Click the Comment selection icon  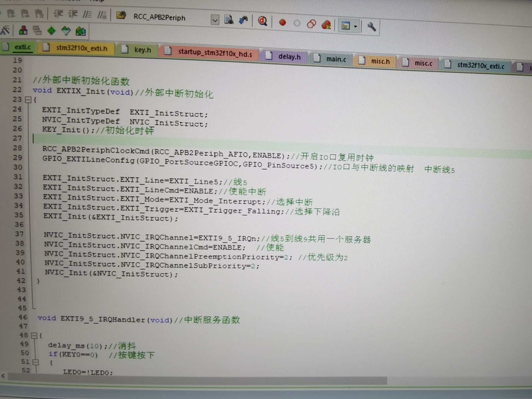(x=87, y=14)
